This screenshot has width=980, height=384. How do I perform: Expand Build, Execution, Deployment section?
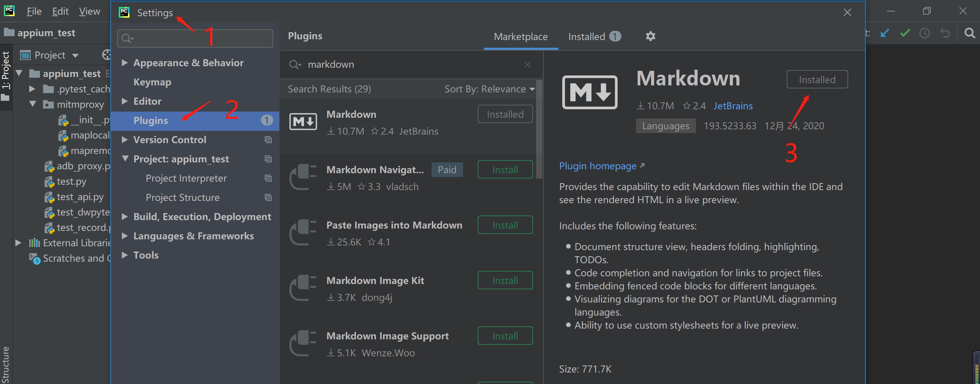tap(125, 217)
